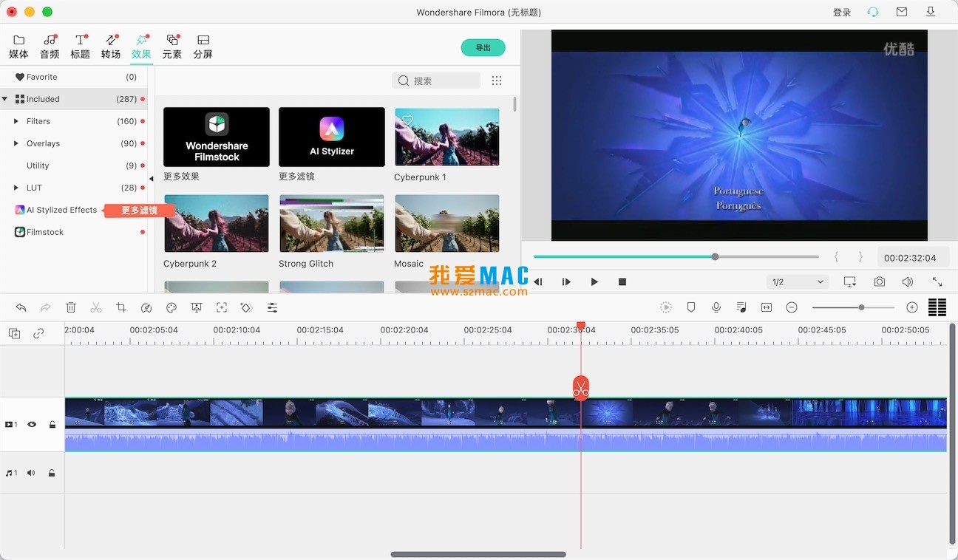Viewport: 958px width, 560px height.
Task: Toggle lock on video track 1
Action: [x=52, y=425]
